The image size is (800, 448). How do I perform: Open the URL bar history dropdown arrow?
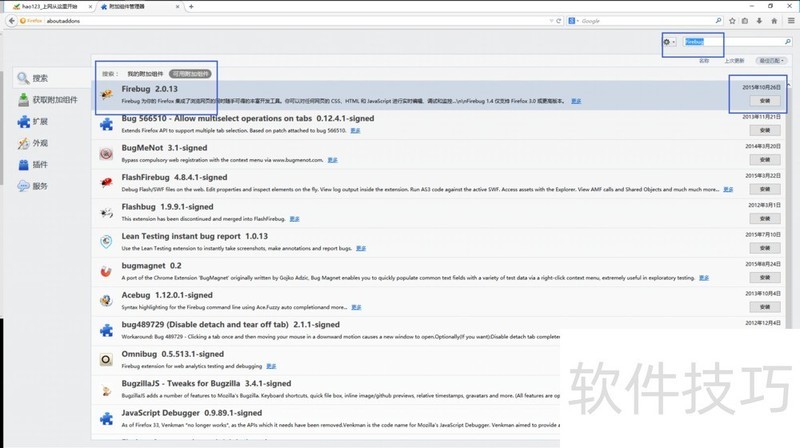[x=551, y=21]
